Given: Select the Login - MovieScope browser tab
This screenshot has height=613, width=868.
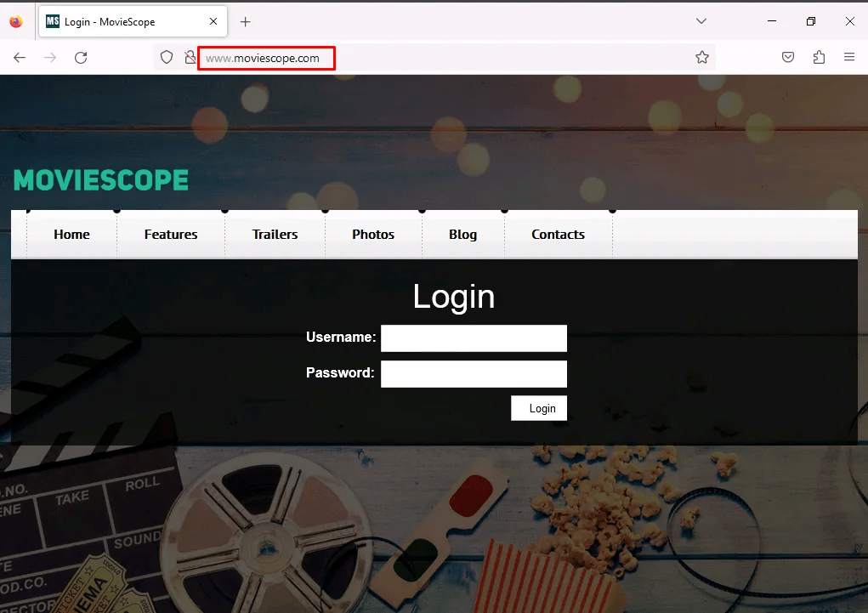Looking at the screenshot, I should [119, 21].
